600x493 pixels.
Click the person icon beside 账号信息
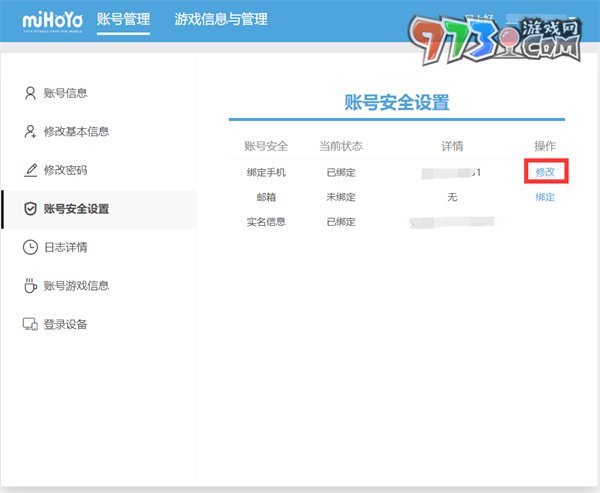[30, 93]
